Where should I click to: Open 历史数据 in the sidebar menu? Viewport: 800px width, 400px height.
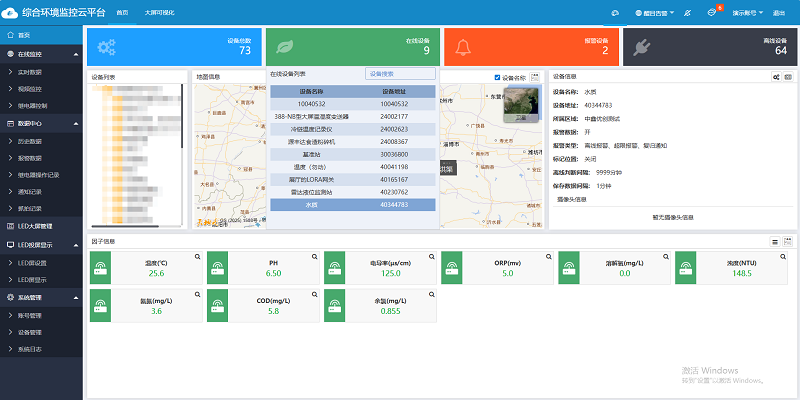click(31, 140)
